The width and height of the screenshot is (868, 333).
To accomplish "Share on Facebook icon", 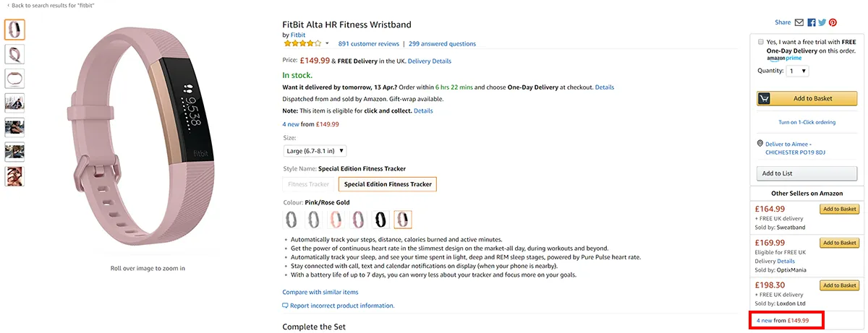I will [812, 22].
